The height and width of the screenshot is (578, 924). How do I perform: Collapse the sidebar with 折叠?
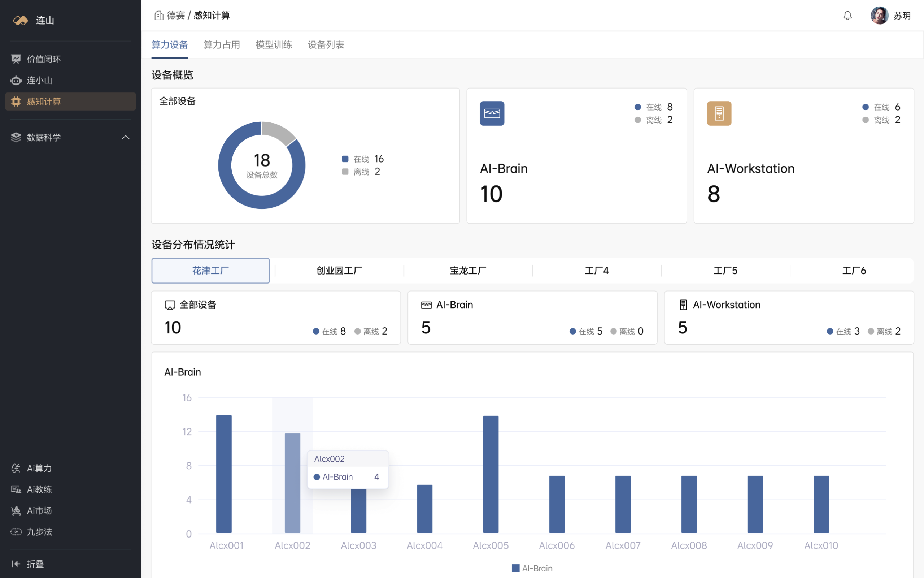click(27, 564)
